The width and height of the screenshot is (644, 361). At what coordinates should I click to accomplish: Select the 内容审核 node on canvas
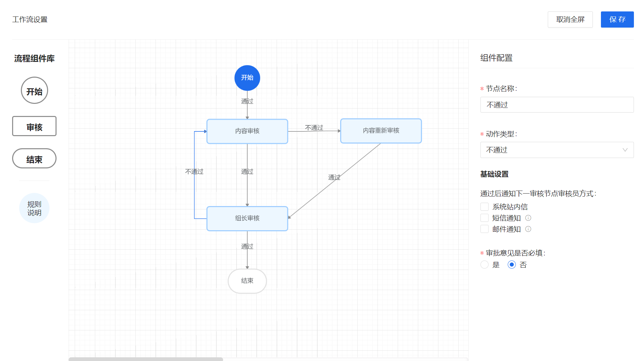point(247,131)
